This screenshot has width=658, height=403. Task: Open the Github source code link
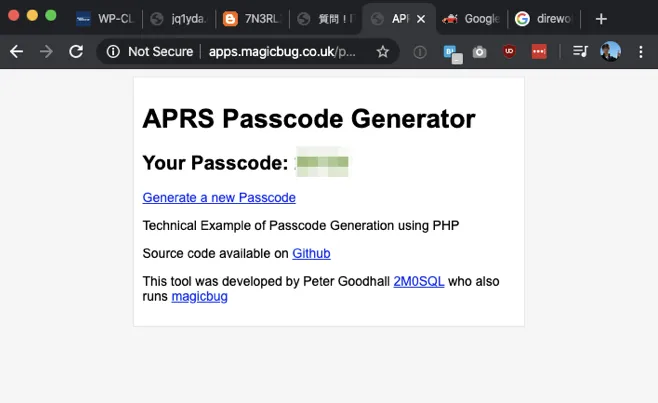click(311, 254)
